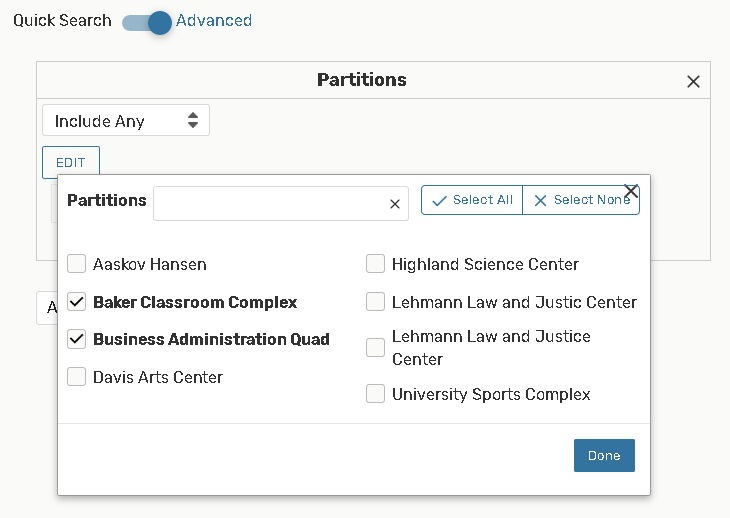Focus the Partitions search input field

[x=270, y=204]
